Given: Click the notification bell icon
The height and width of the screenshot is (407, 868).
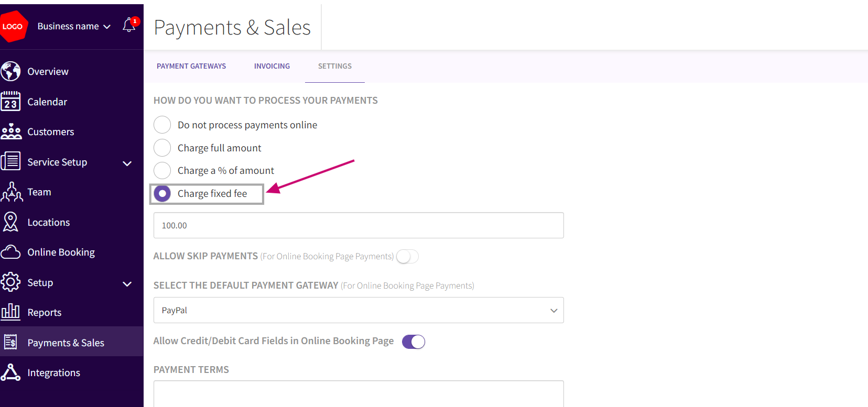Looking at the screenshot, I should click(129, 25).
